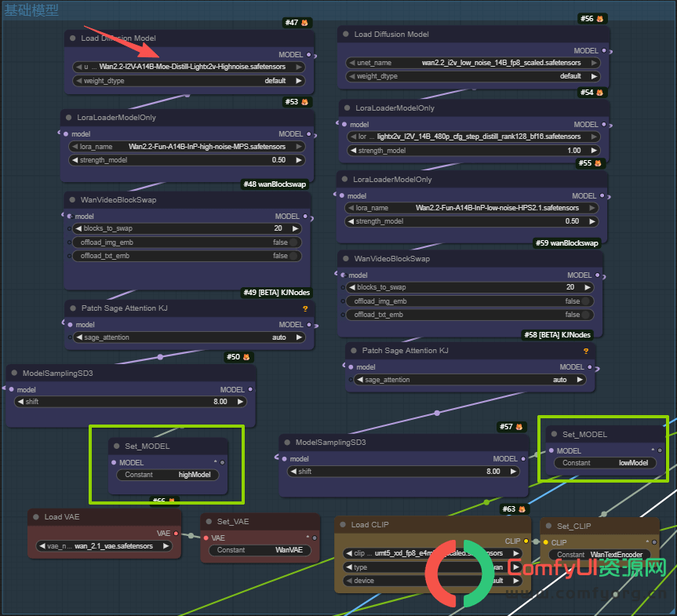Viewport: 677px width, 616px height.
Task: Open the help icon on Patch Sage Attention node #58
Action: pyautogui.click(x=586, y=351)
